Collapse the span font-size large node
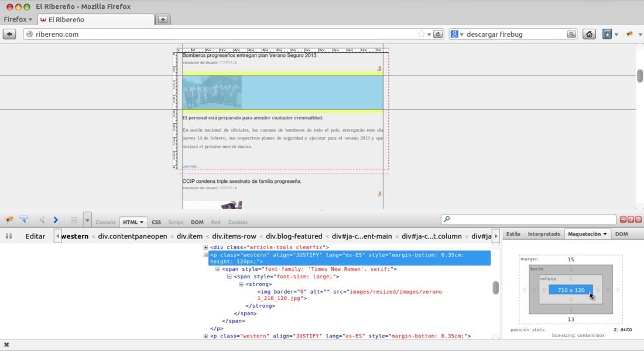The width and height of the screenshot is (644, 351). point(229,277)
